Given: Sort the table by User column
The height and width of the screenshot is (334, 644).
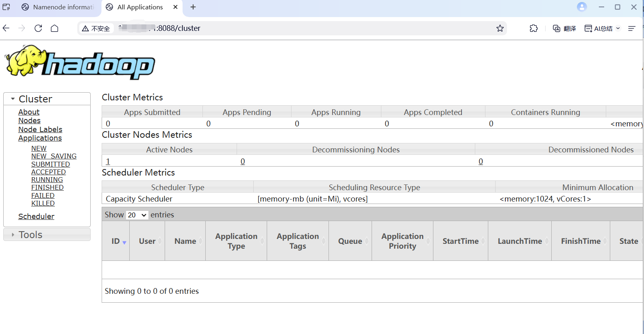Looking at the screenshot, I should 147,241.
